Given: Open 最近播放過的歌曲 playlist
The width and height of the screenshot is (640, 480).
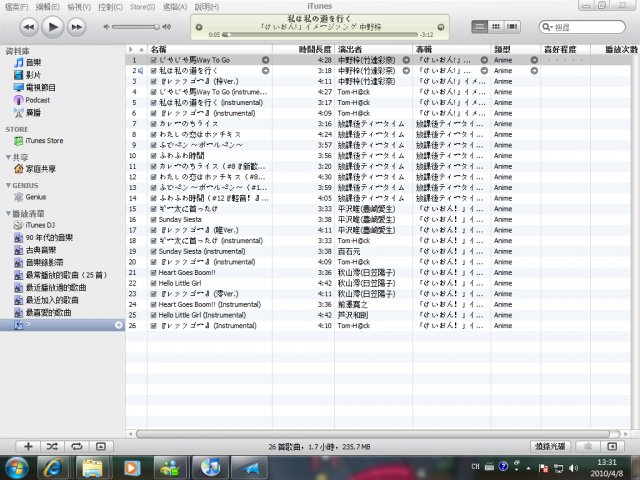Looking at the screenshot, I should click(x=50, y=288).
